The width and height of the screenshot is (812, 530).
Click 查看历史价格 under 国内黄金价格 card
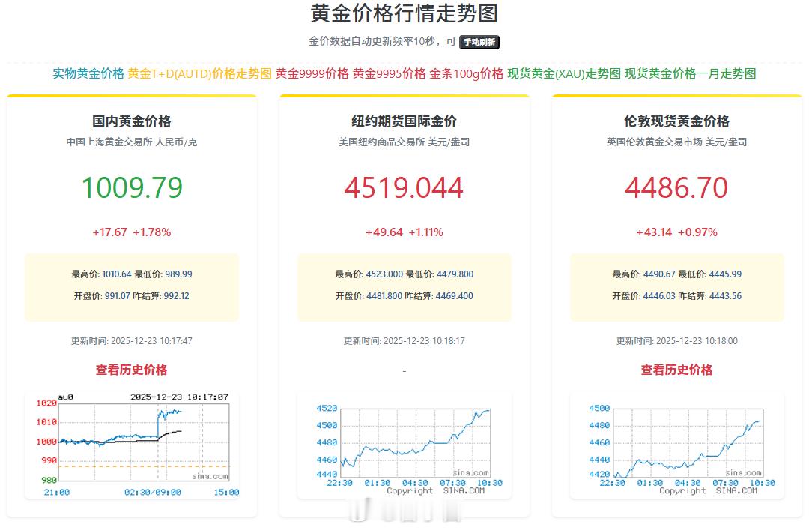tap(131, 370)
